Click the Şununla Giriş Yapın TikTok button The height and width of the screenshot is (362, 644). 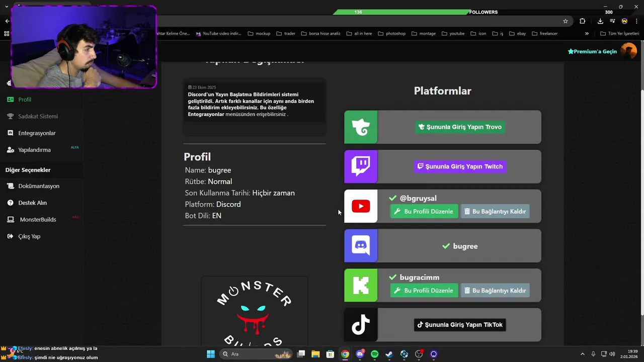[460, 325]
